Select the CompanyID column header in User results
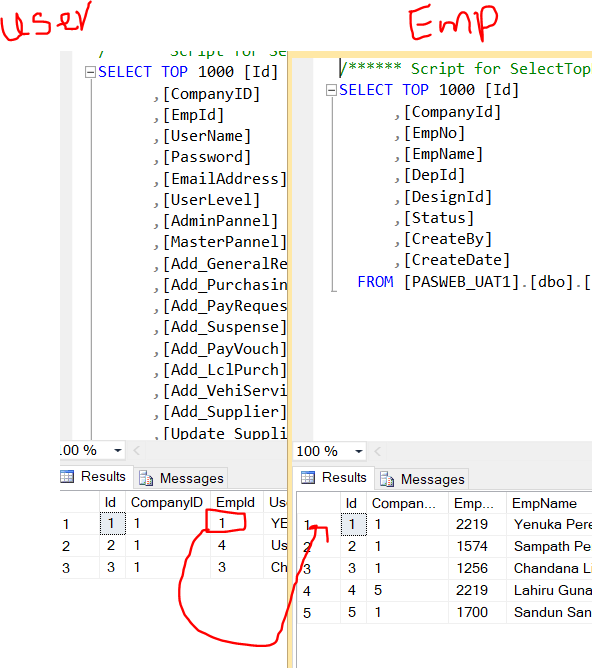The image size is (592, 668). (x=168, y=503)
